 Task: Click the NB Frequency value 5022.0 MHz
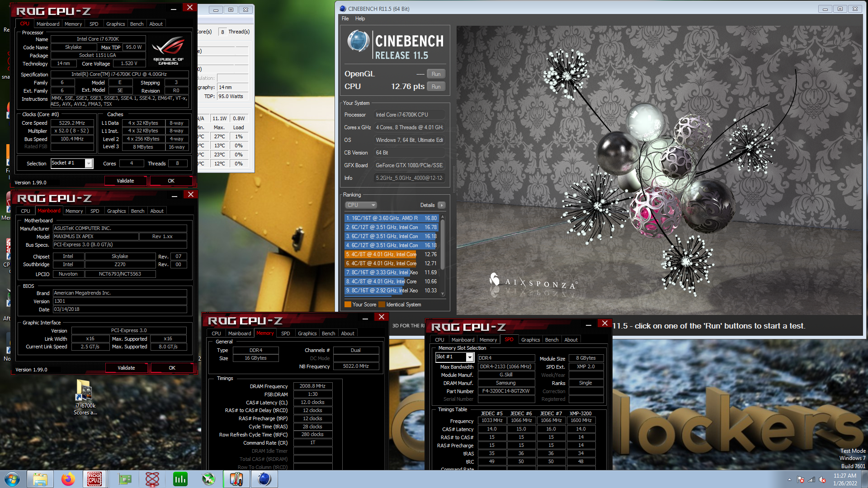point(356,366)
